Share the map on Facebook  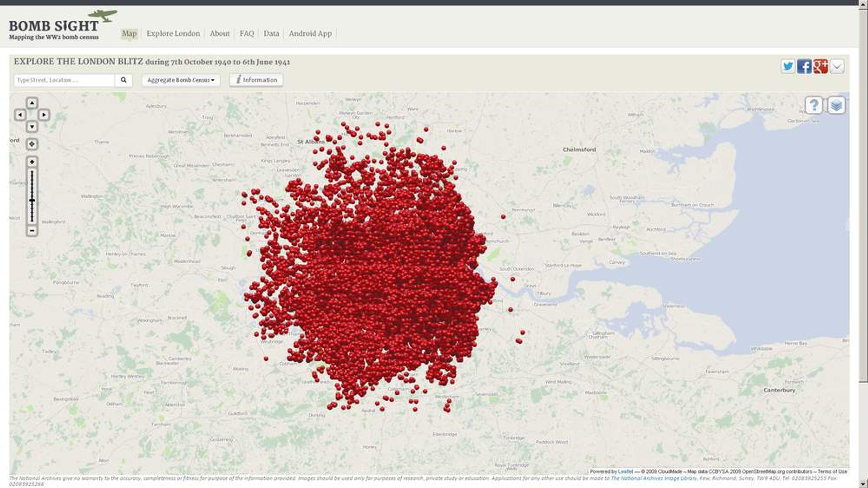pos(804,67)
